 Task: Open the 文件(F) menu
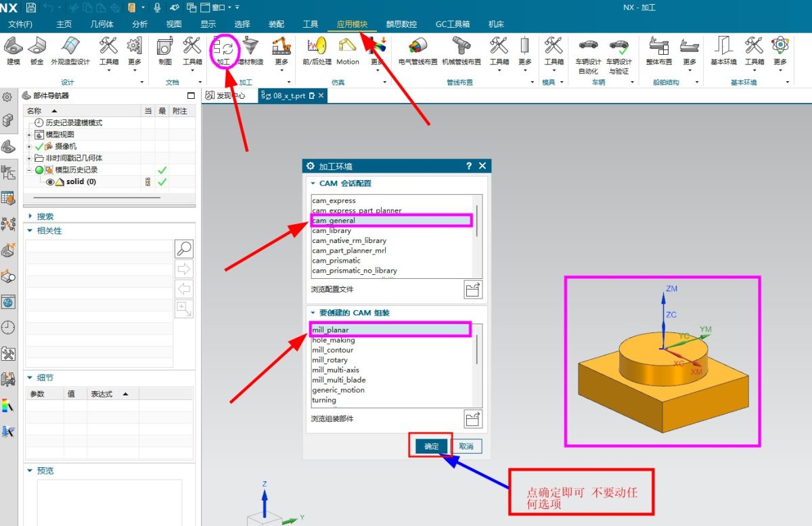pos(20,24)
